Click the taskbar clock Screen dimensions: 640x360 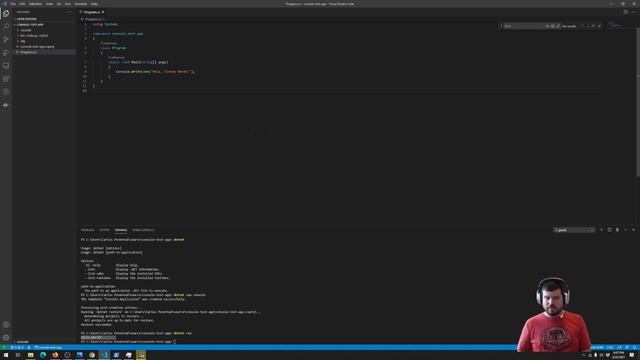[x=618, y=355]
